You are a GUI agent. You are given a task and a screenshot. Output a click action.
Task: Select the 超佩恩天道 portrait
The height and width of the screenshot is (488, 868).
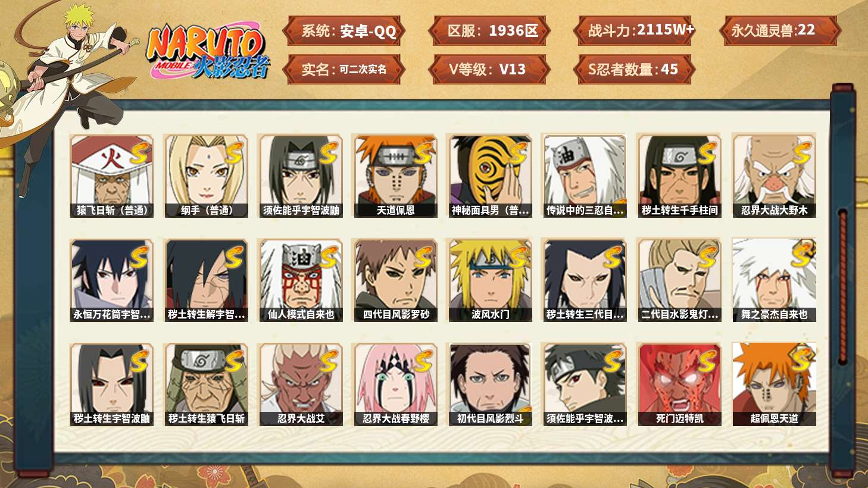[774, 384]
